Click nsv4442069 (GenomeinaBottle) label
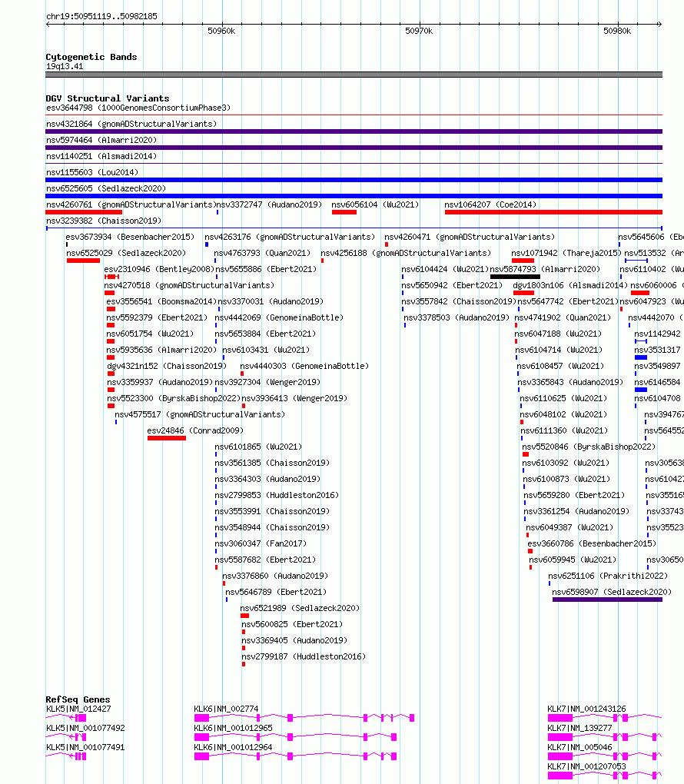This screenshot has width=684, height=784. 279,317
